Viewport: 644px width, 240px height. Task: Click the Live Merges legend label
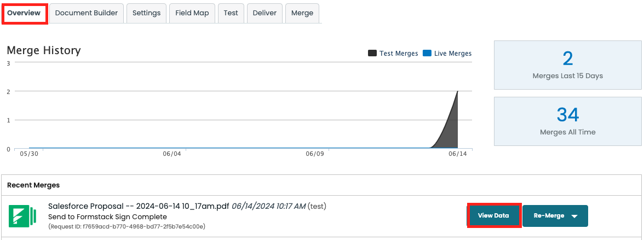pos(452,54)
